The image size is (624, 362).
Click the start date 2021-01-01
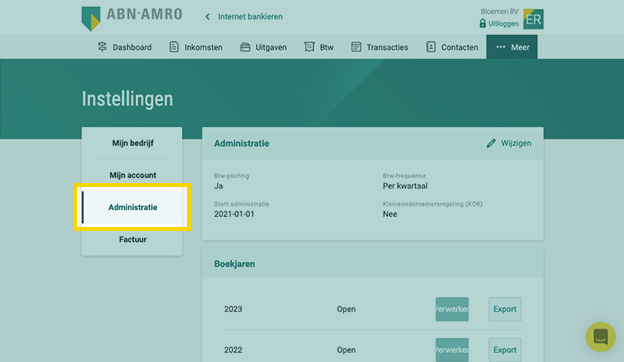coord(234,214)
